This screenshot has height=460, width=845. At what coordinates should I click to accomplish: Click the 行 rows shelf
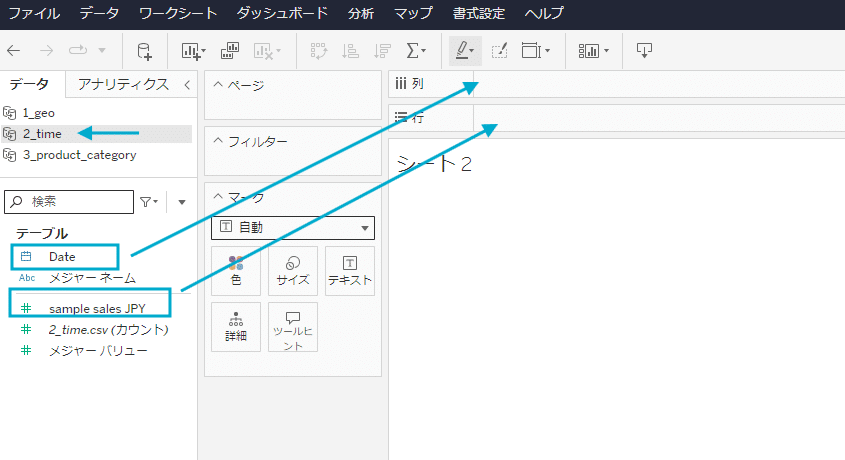pyautogui.click(x=659, y=117)
